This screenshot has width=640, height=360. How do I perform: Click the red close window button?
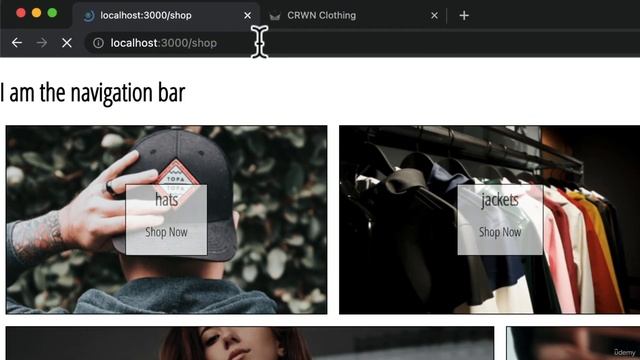(x=21, y=13)
